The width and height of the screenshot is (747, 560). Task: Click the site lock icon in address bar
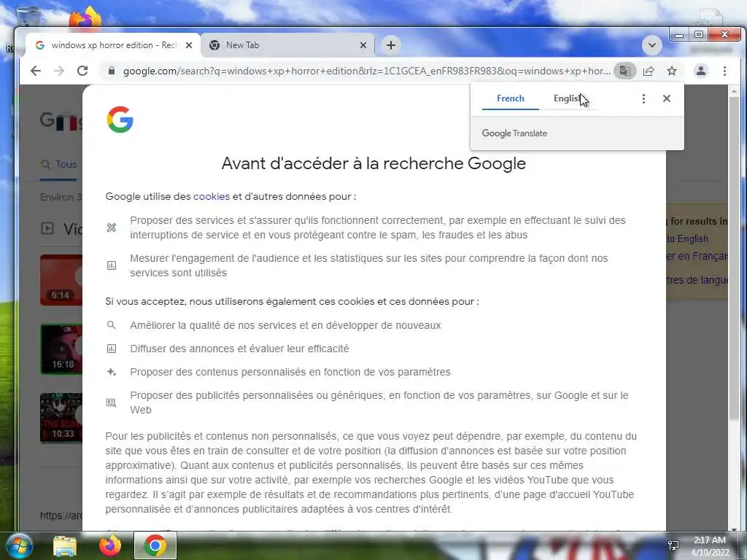[112, 71]
